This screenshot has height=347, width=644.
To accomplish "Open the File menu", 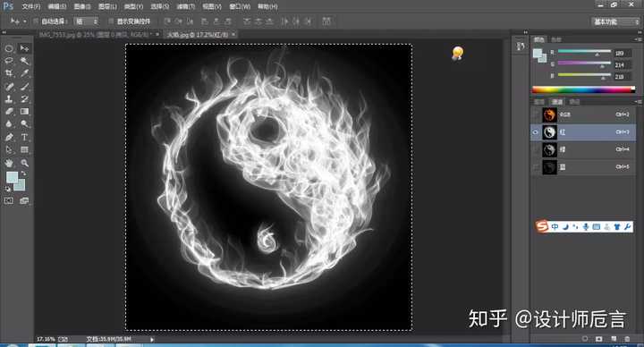I will pyautogui.click(x=30, y=6).
